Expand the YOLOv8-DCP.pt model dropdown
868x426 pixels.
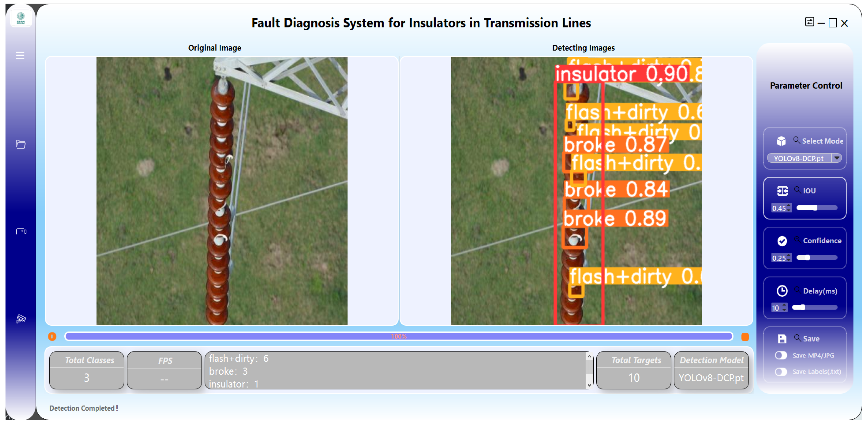click(x=837, y=158)
